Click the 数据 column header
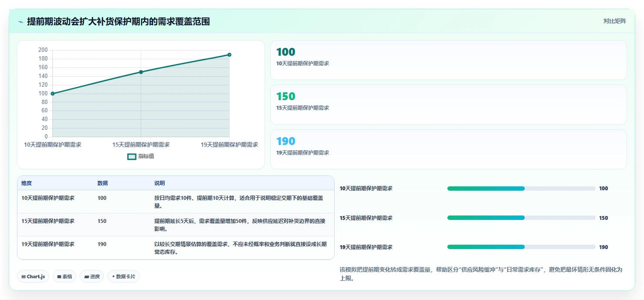The image size is (644, 300). point(103,183)
